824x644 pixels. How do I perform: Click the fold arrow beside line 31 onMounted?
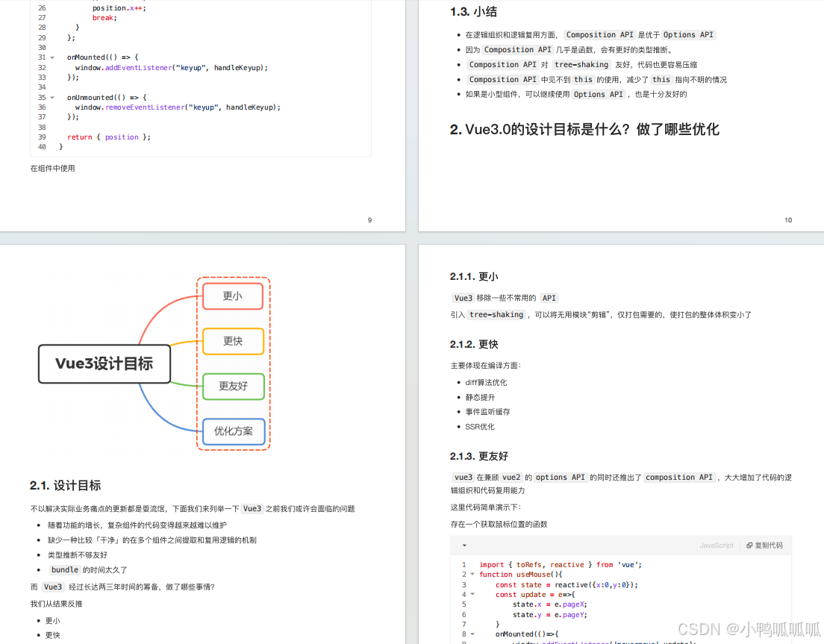[x=51, y=57]
